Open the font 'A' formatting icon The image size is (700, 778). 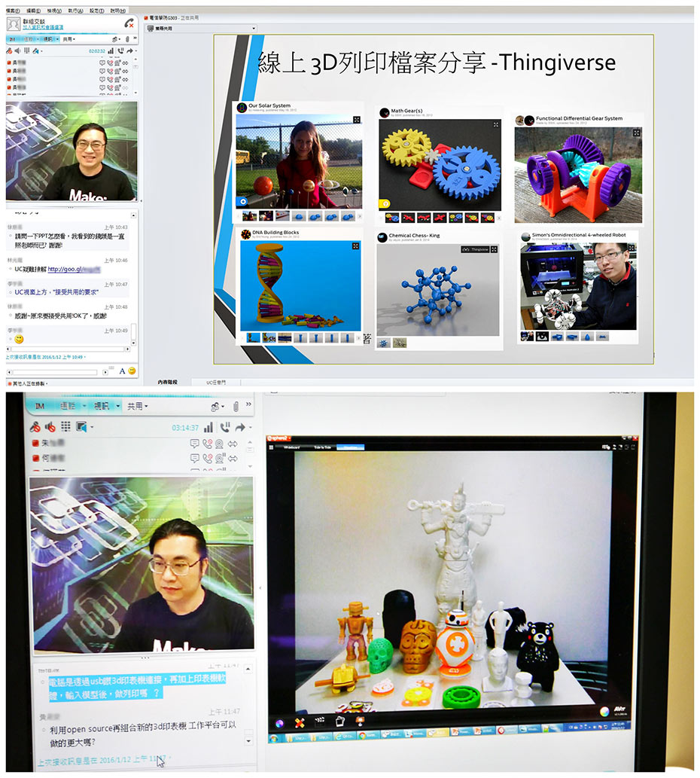click(x=122, y=371)
